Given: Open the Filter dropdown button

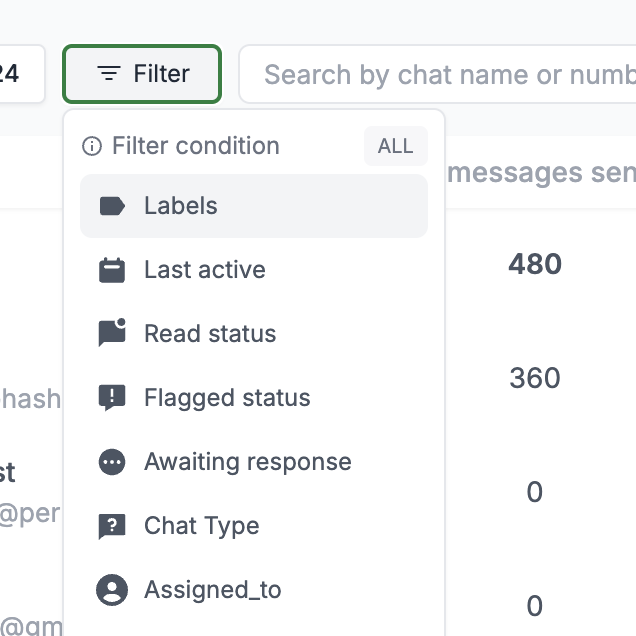Looking at the screenshot, I should tap(142, 74).
